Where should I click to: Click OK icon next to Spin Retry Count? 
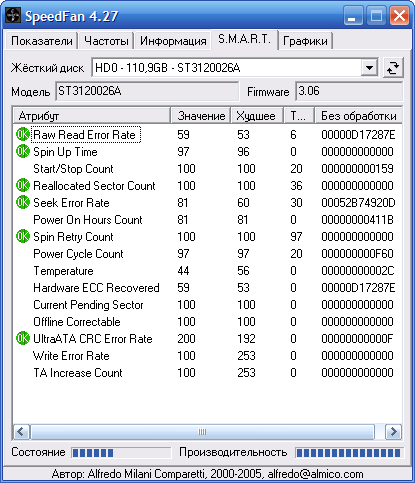click(23, 236)
